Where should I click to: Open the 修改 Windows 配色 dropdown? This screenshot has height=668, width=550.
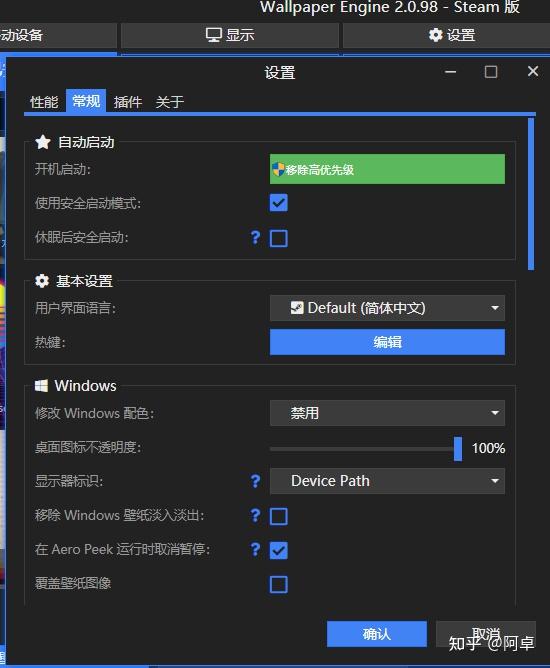pos(387,412)
